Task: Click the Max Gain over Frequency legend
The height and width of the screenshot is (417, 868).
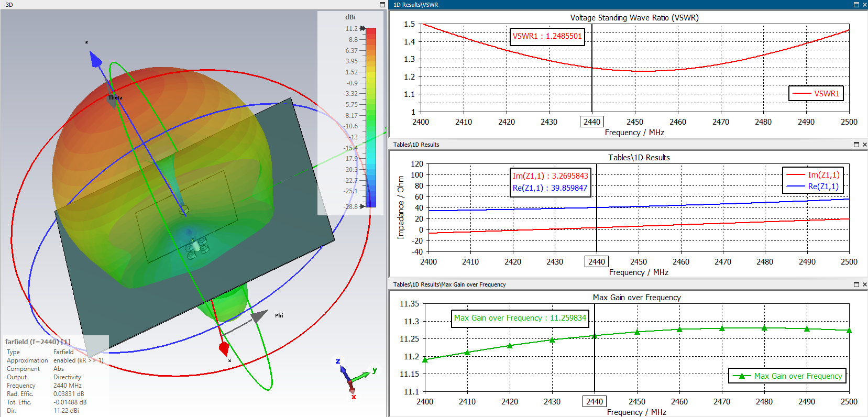Action: coord(787,376)
